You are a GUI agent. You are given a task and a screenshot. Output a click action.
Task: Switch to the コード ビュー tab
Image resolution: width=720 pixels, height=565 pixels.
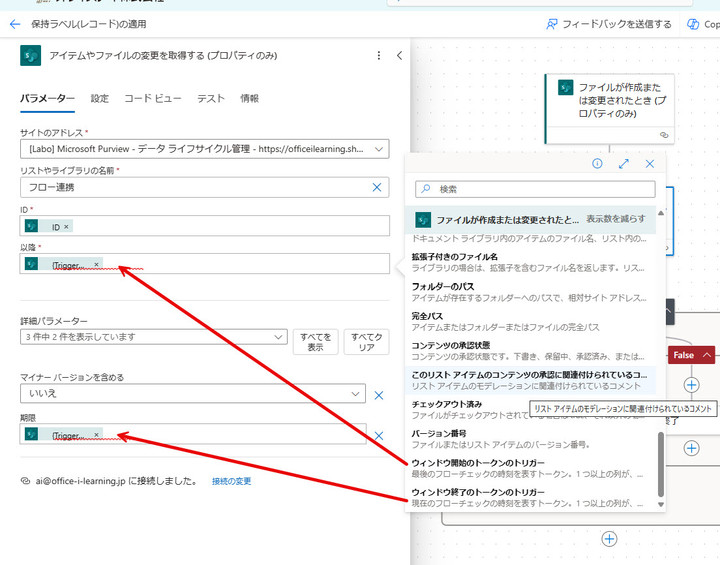(153, 98)
